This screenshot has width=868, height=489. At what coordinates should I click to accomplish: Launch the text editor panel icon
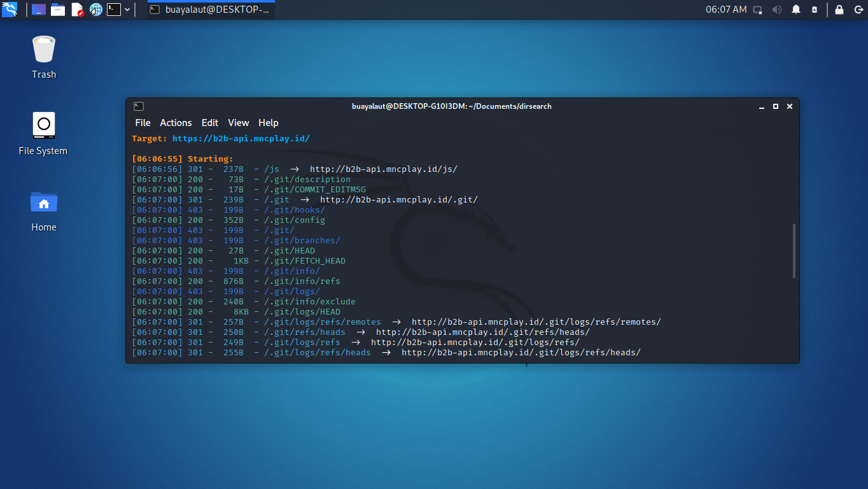pyautogui.click(x=77, y=10)
